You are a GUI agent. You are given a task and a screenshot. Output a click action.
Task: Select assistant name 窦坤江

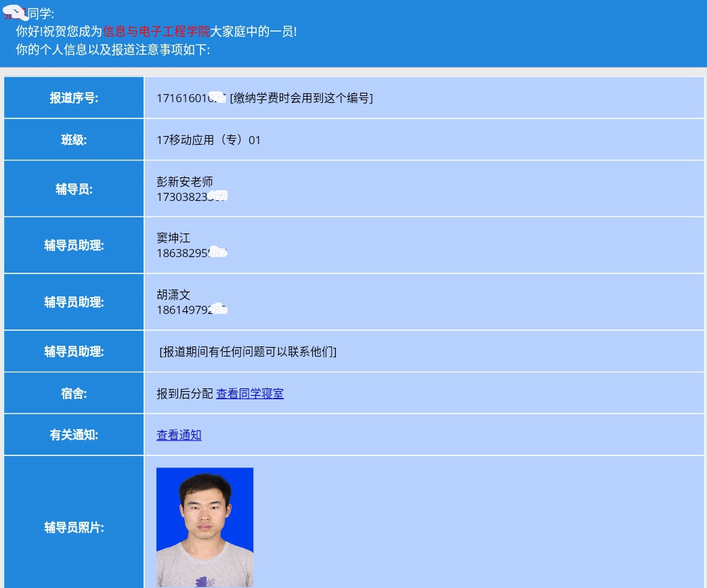pyautogui.click(x=173, y=238)
